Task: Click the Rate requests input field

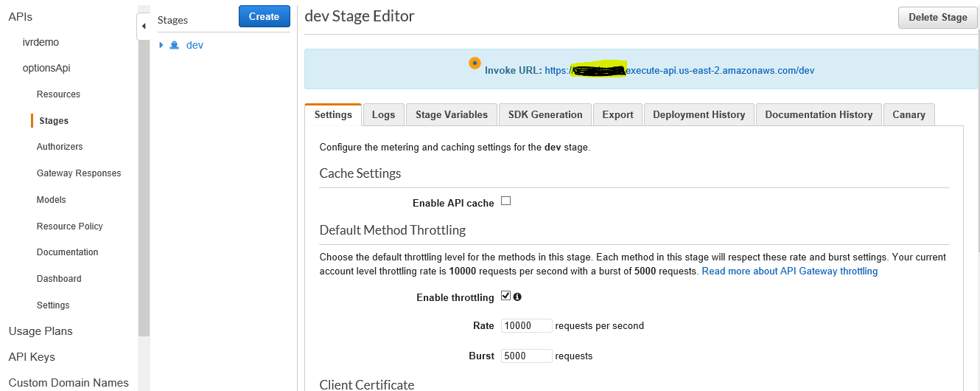Action: coord(526,325)
